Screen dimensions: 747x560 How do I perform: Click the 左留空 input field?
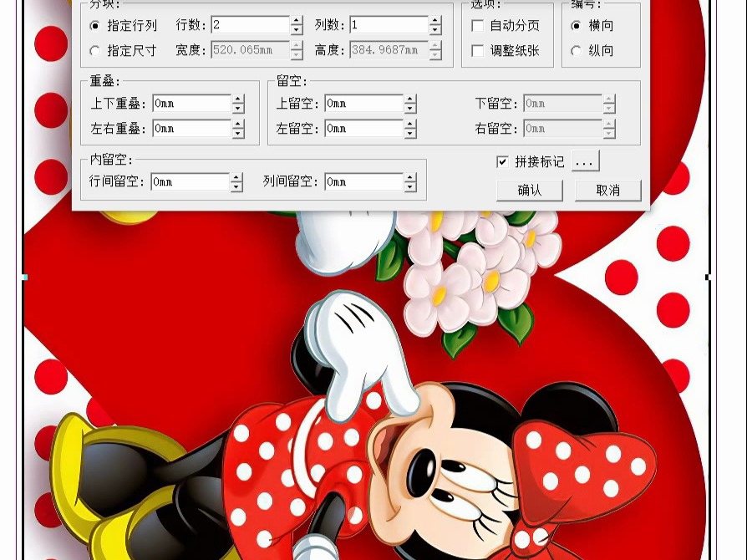(364, 128)
